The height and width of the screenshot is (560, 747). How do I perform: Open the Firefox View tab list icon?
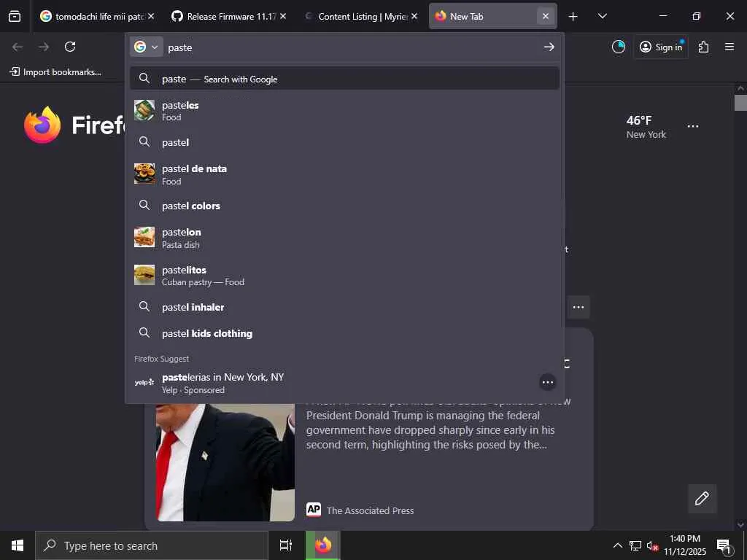15,16
